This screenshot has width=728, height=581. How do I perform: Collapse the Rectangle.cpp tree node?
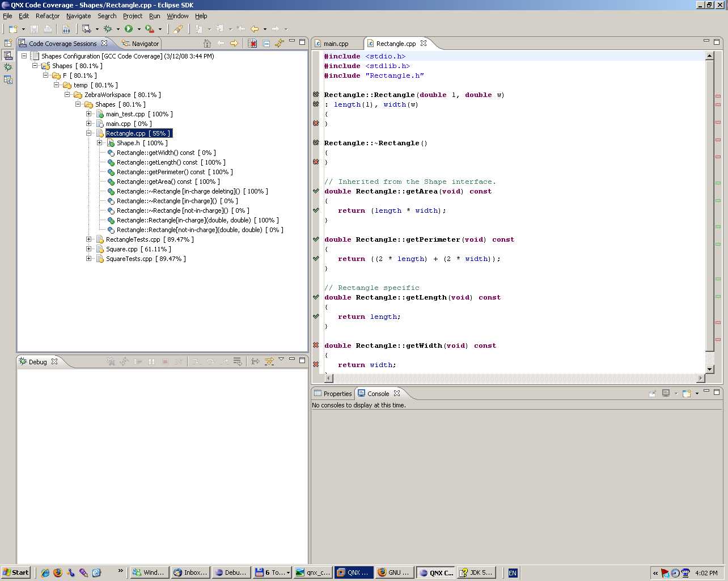click(89, 133)
